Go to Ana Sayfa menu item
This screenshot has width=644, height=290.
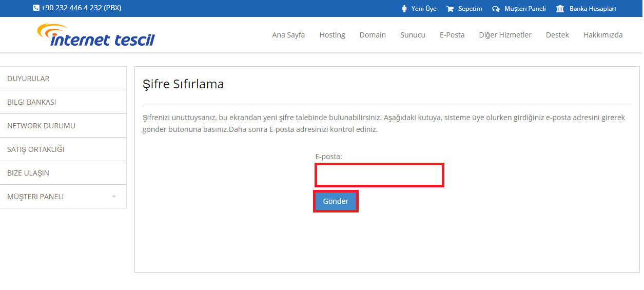[288, 35]
